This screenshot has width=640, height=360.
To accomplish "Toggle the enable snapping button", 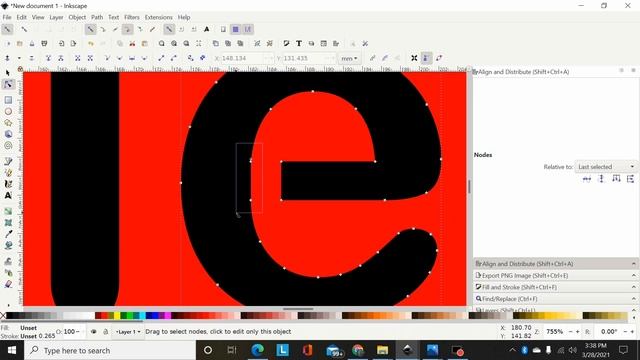I will [x=7, y=29].
